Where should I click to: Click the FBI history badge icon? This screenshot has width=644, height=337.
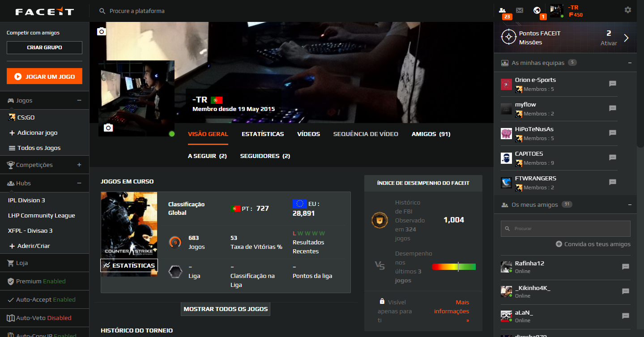(380, 220)
